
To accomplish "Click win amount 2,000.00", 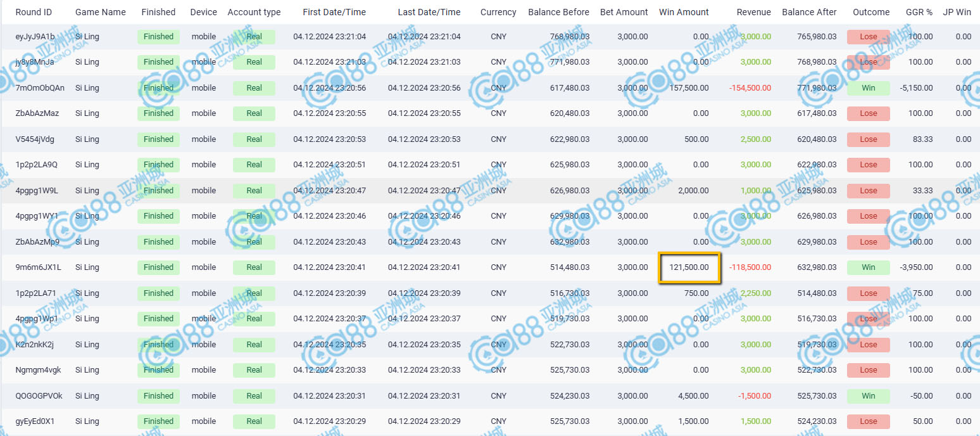I will pyautogui.click(x=693, y=191).
